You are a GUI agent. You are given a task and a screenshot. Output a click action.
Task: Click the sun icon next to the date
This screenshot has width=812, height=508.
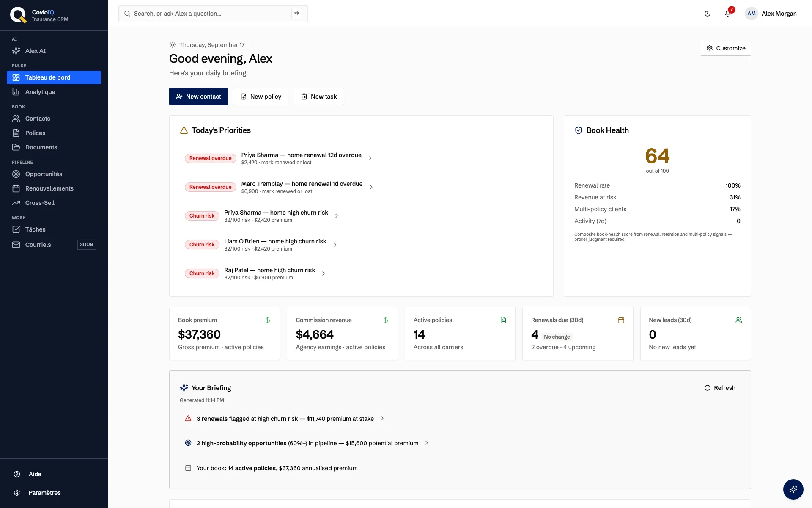click(173, 45)
